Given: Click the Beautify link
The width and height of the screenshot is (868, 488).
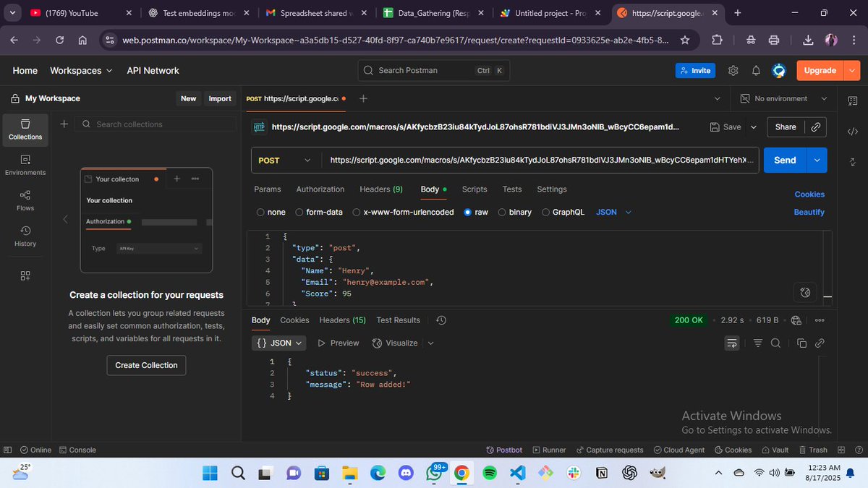Looking at the screenshot, I should [809, 213].
